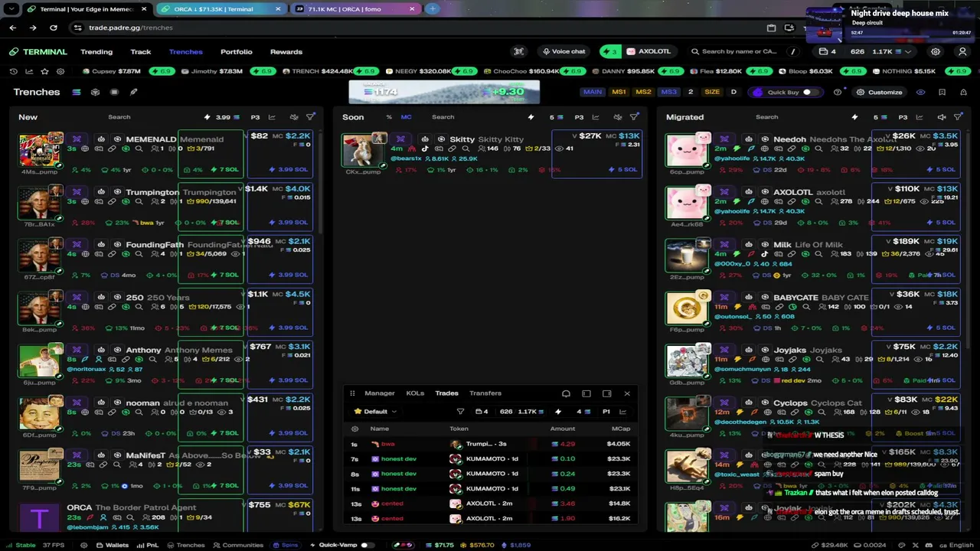Image resolution: width=980 pixels, height=551 pixels.
Task: Click the Search field in the Migrated column
Action: point(766,117)
